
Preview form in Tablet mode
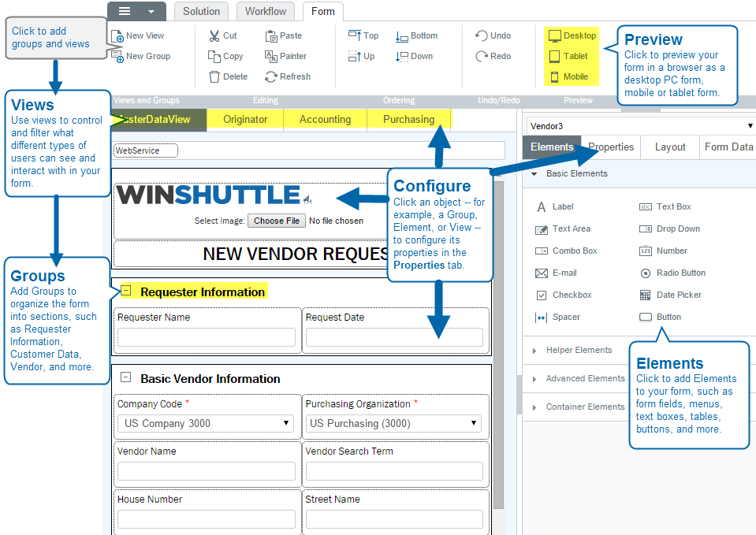pos(555,56)
